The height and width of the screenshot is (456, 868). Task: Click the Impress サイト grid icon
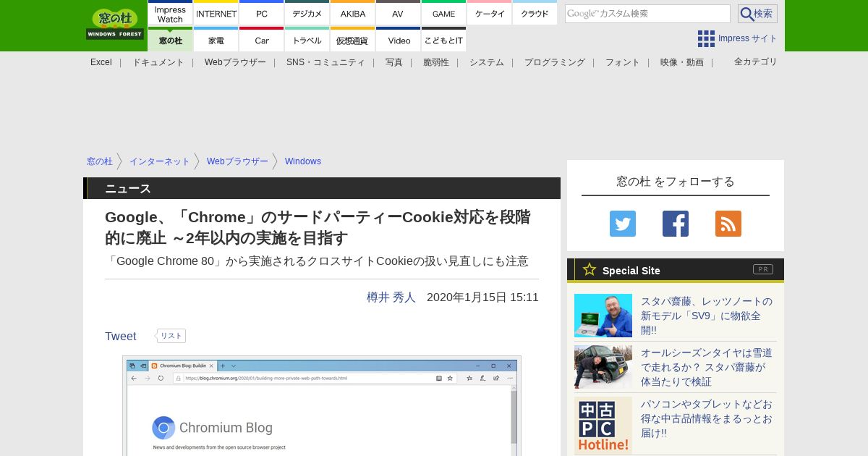[x=706, y=38]
